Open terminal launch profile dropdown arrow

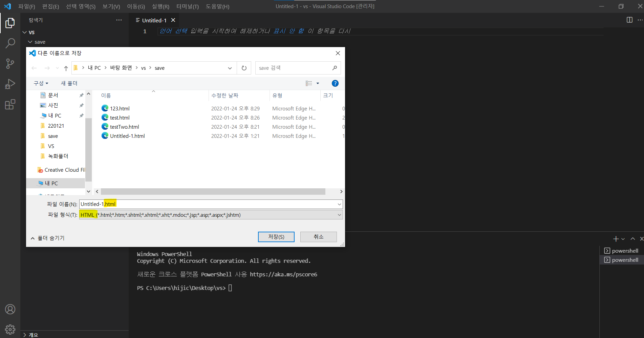[x=623, y=239]
